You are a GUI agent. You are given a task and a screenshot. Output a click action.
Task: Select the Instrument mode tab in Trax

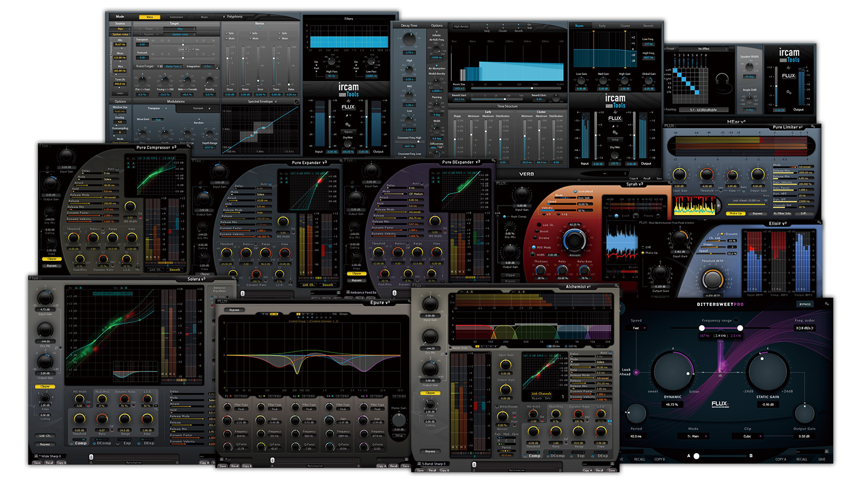(177, 17)
